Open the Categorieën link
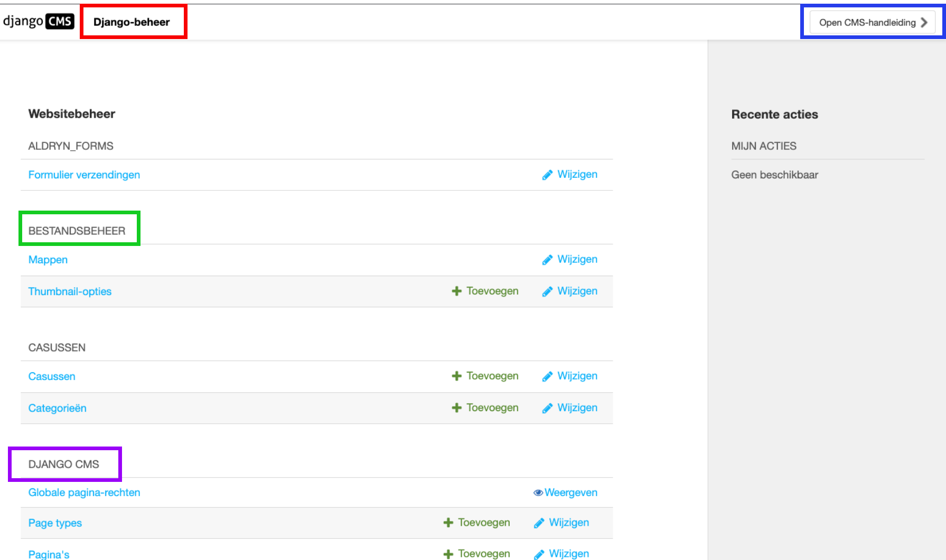This screenshot has height=560, width=946. (57, 408)
